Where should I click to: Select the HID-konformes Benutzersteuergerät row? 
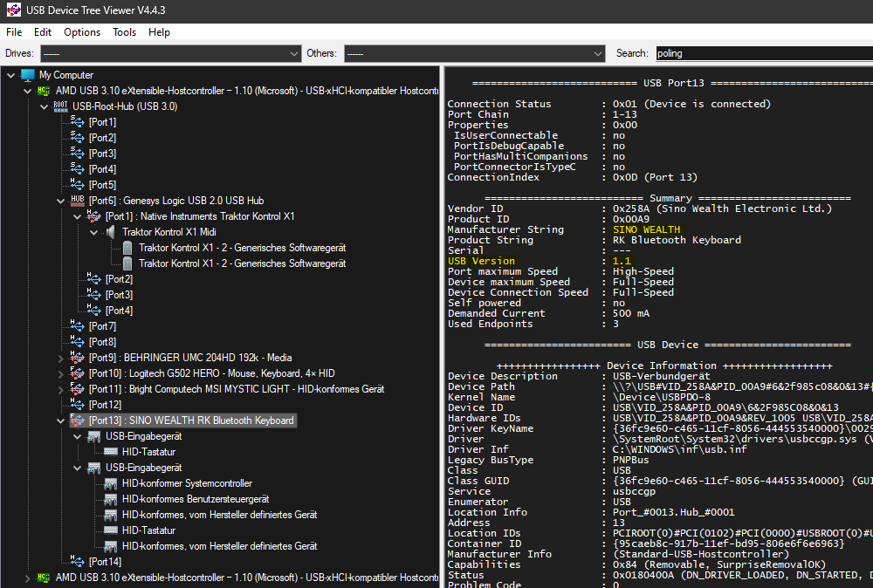(196, 499)
